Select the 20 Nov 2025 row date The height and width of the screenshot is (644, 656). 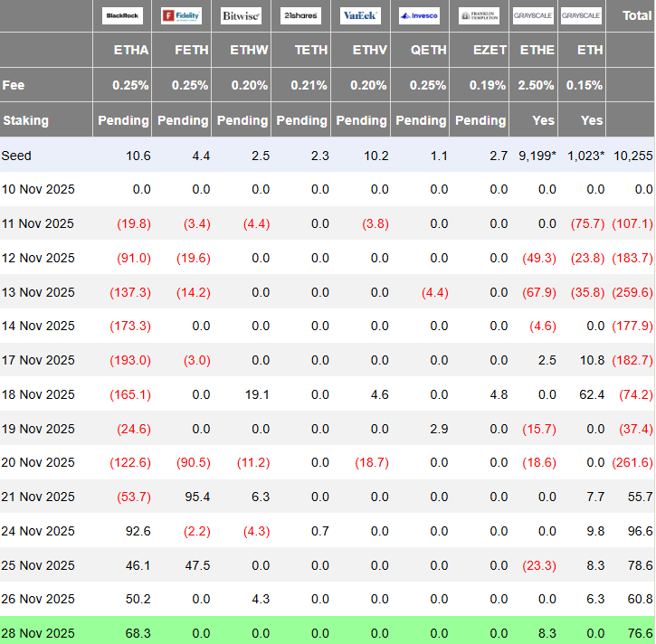38,462
